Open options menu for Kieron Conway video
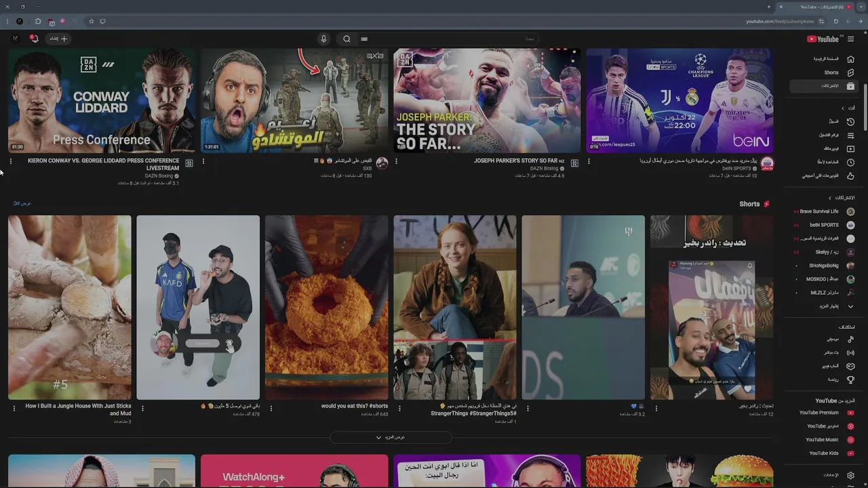The height and width of the screenshot is (488, 868). tap(11, 161)
